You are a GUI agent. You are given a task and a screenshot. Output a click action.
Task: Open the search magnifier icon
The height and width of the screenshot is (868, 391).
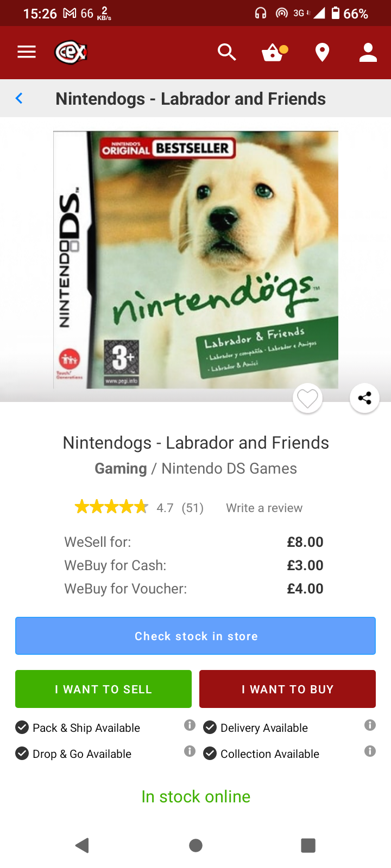pos(226,52)
